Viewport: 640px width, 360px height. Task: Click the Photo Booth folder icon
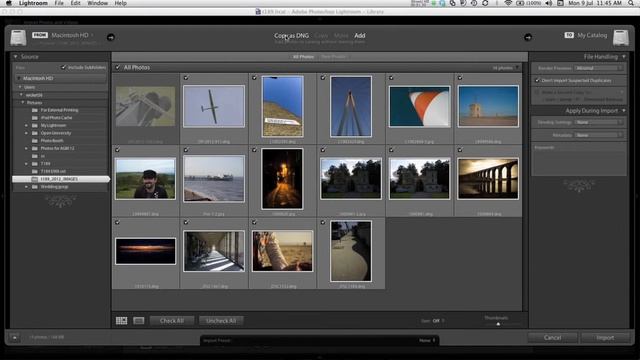[x=35, y=141]
